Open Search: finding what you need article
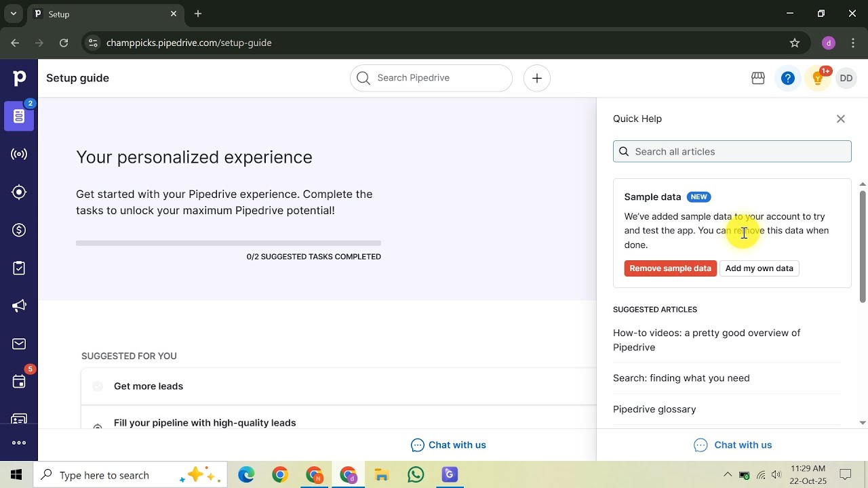 681,378
